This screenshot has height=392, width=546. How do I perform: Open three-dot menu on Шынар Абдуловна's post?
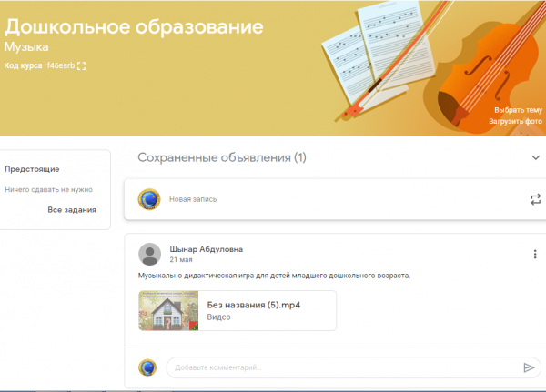534,255
